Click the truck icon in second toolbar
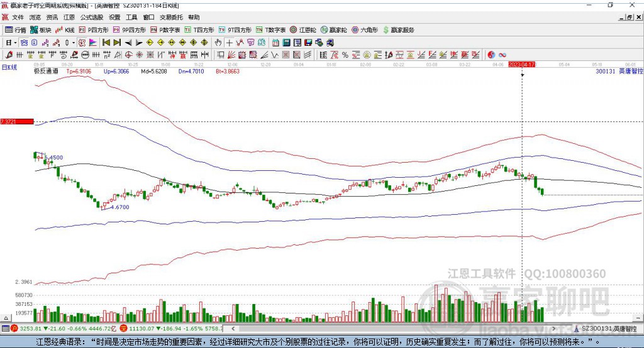Image resolution: width=644 pixels, height=348 pixels. coord(330,42)
